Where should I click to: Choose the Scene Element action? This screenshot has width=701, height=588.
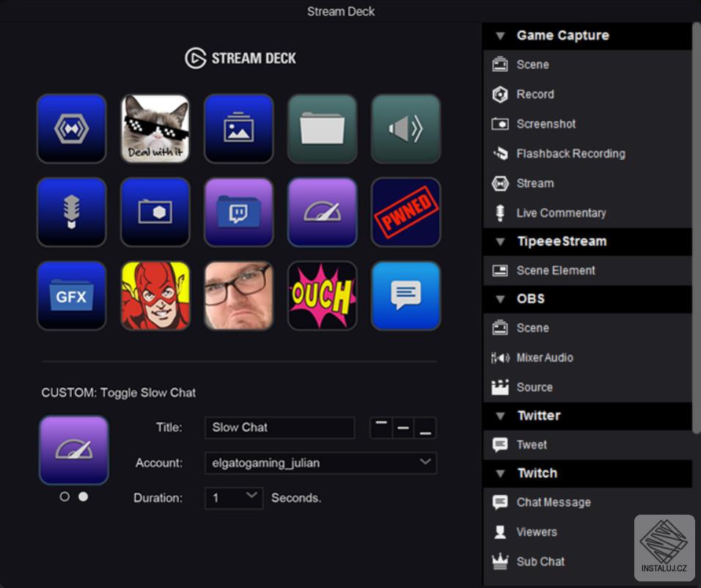[x=587, y=271]
